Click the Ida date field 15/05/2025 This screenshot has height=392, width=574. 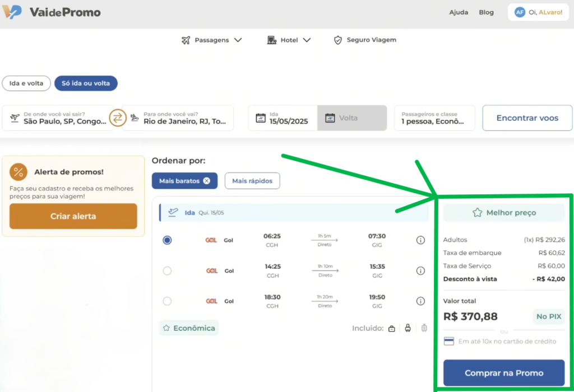pos(283,118)
